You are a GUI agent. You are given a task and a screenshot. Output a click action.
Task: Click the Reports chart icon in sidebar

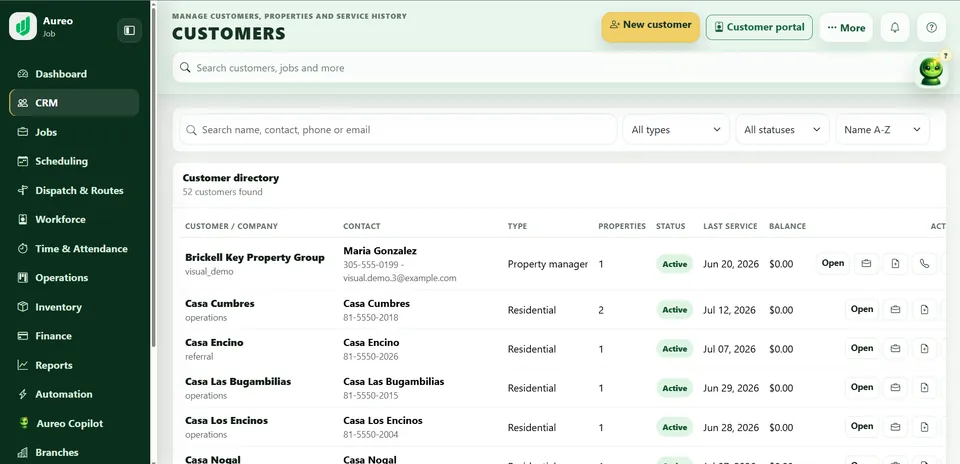coord(23,365)
